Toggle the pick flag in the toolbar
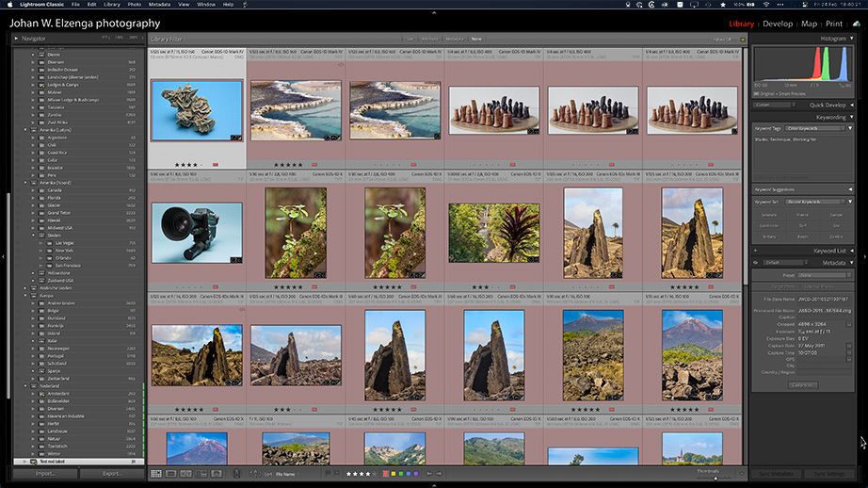 click(x=329, y=474)
